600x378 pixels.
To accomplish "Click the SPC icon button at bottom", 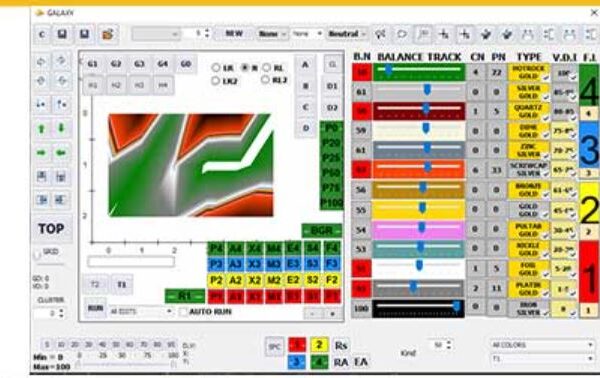I will [x=274, y=347].
